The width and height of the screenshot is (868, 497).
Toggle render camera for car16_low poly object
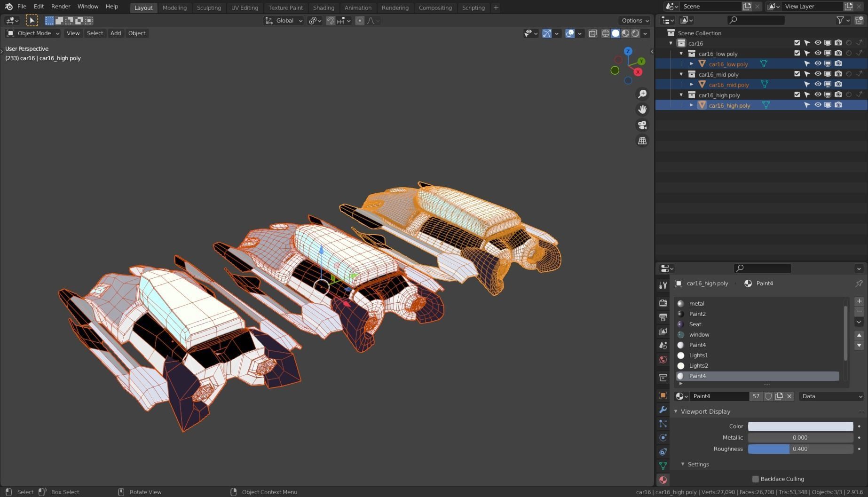coord(838,63)
